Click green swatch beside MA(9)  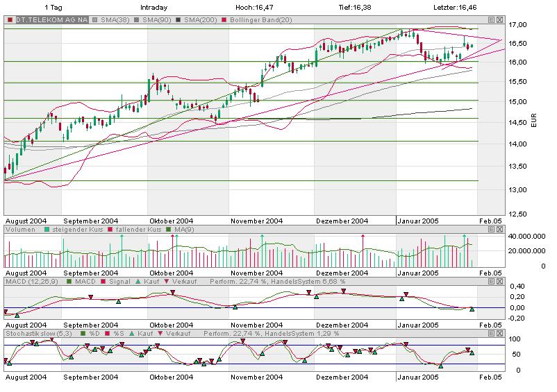tap(169, 230)
